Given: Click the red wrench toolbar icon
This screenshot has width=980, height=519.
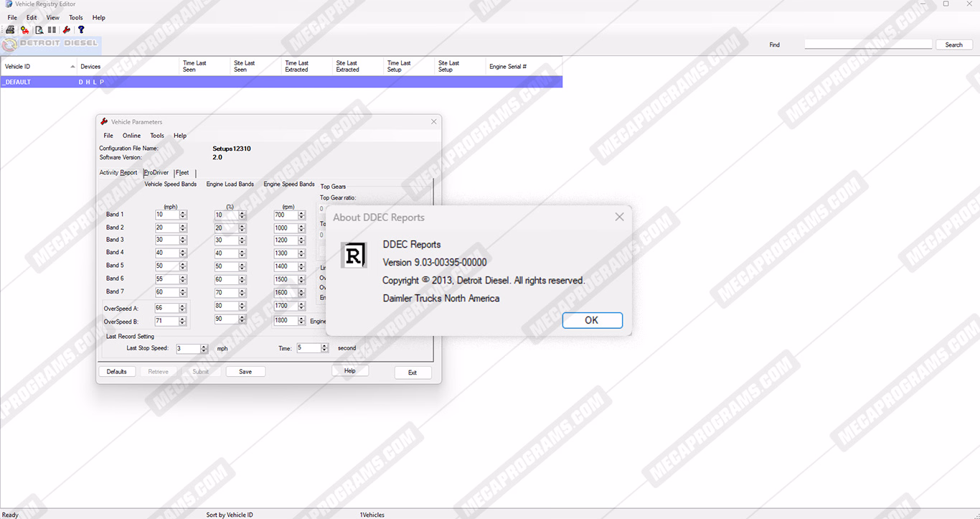Looking at the screenshot, I should click(67, 30).
